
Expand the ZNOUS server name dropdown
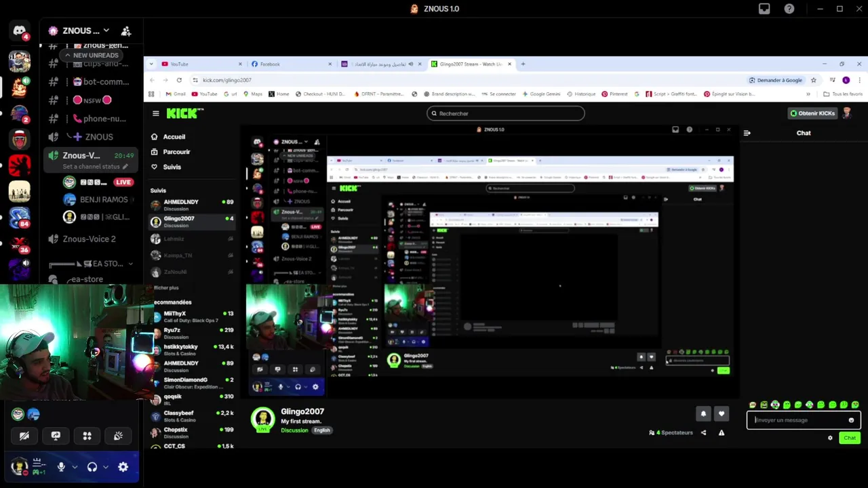point(106,30)
